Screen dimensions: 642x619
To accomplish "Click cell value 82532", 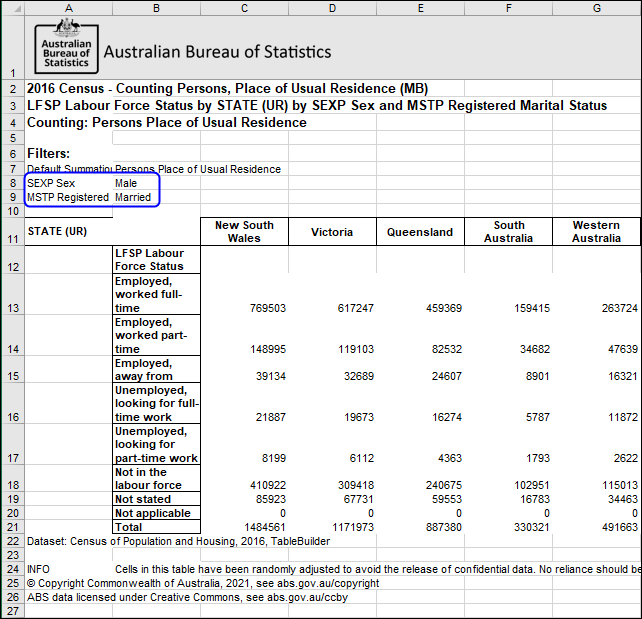I will pos(447,349).
